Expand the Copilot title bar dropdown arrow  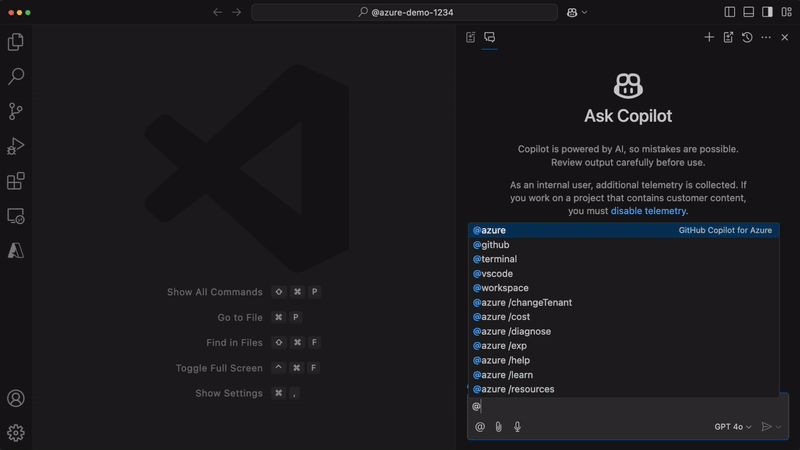[585, 12]
